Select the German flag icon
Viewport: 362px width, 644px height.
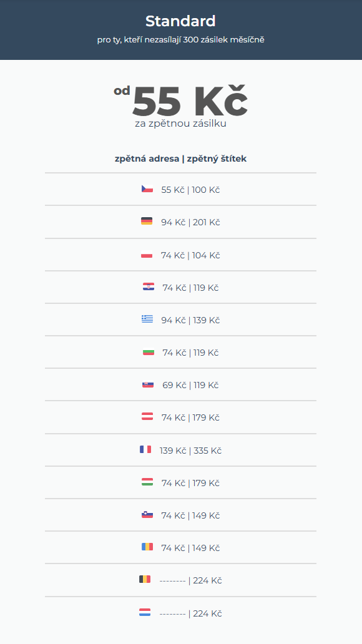[x=147, y=222]
